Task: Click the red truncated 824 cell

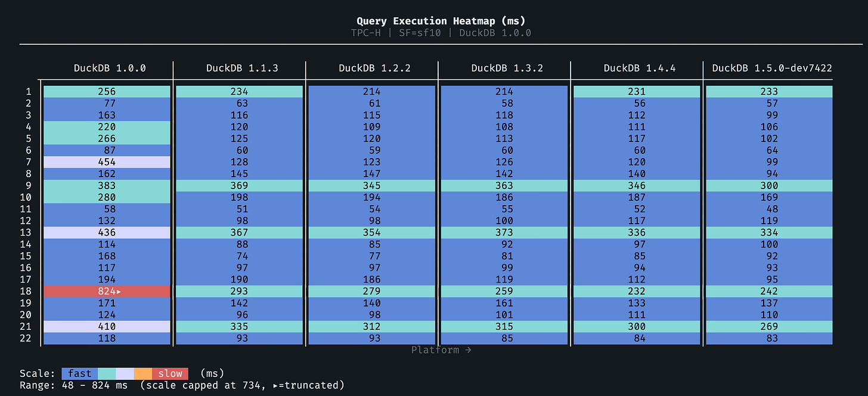Action: pyautogui.click(x=107, y=292)
